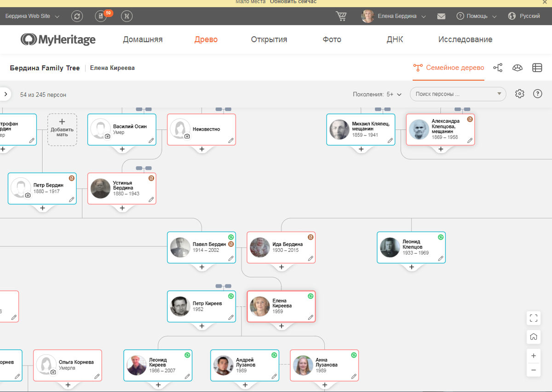Image resolution: width=552 pixels, height=392 pixels.
Task: Zoom in the tree with plus
Action: (534, 356)
